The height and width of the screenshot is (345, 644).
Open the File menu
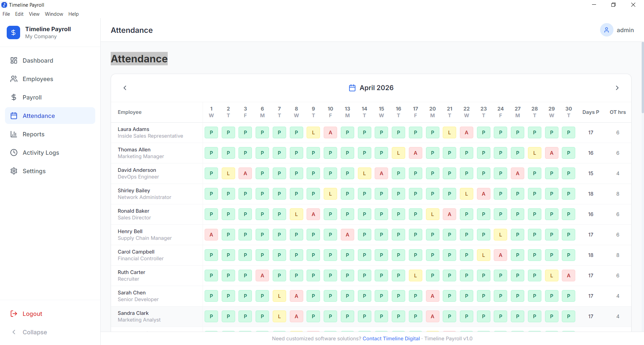pos(6,14)
